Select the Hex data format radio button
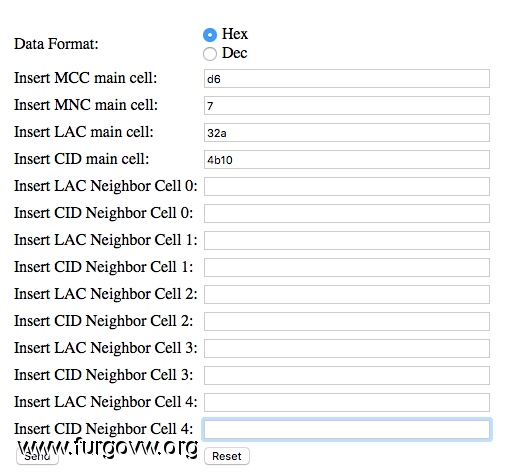The image size is (509, 476). [210, 35]
